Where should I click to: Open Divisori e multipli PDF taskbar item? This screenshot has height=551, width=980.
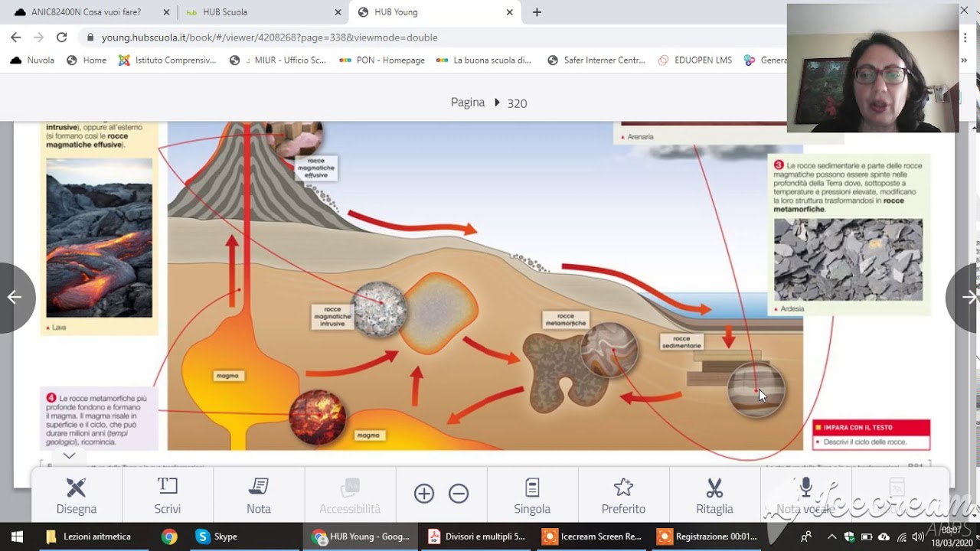[x=476, y=536]
